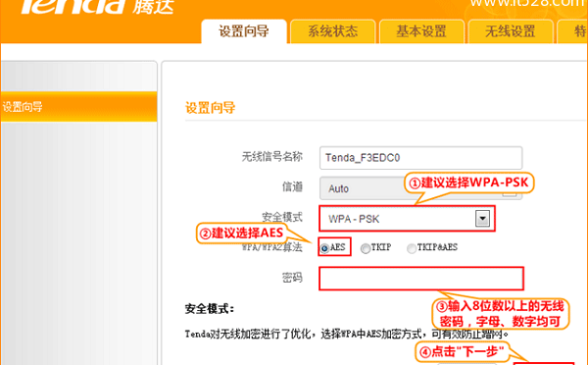Screen dimensions: 588x365
Task: Click the 安全模式: description heading
Action: tap(210, 309)
